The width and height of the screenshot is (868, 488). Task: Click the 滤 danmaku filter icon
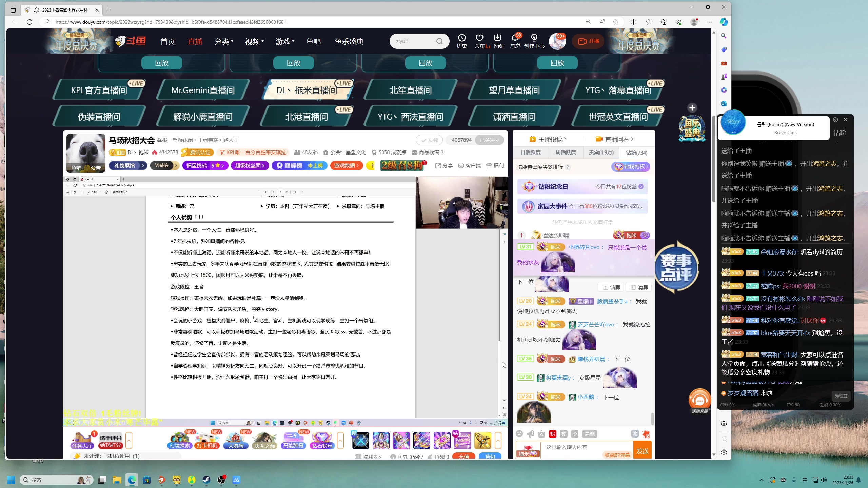[x=635, y=434]
